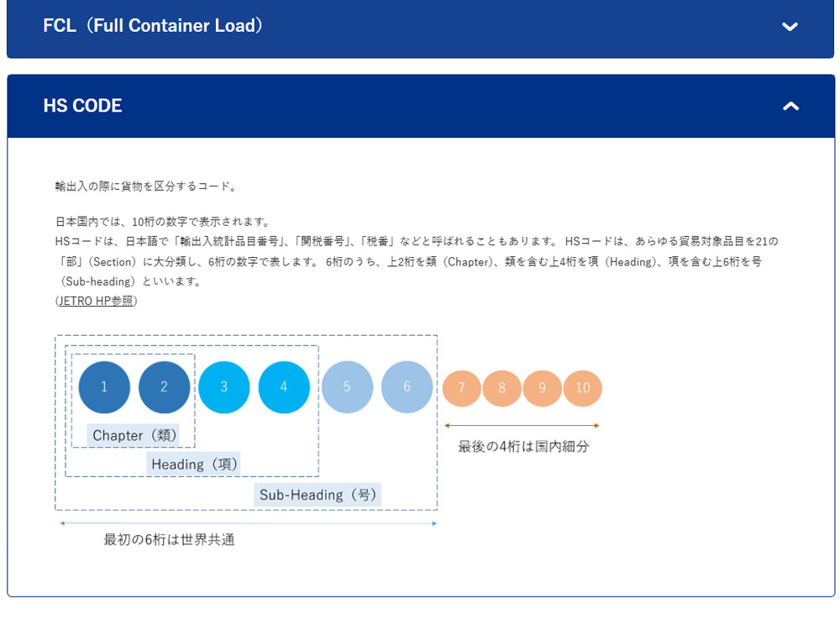This screenshot has width=840, height=630.
Task: Click the line 日本国内では、10桁の数字で表示されます。
Action: point(163,222)
